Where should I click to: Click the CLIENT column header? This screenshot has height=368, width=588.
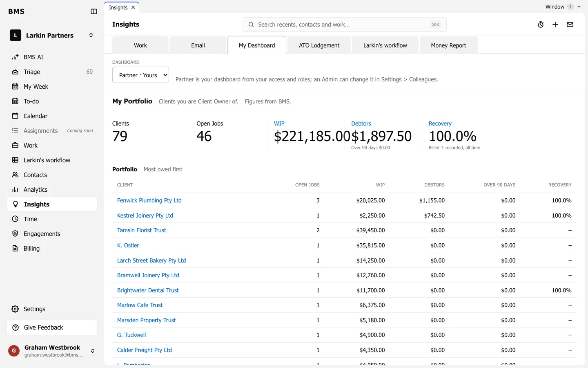click(x=125, y=185)
